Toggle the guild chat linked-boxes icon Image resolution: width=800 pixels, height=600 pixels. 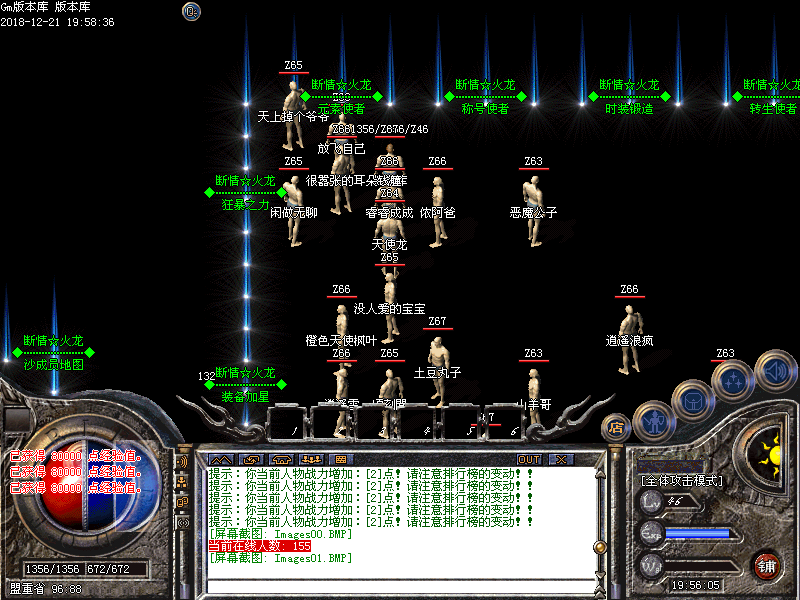click(182, 503)
